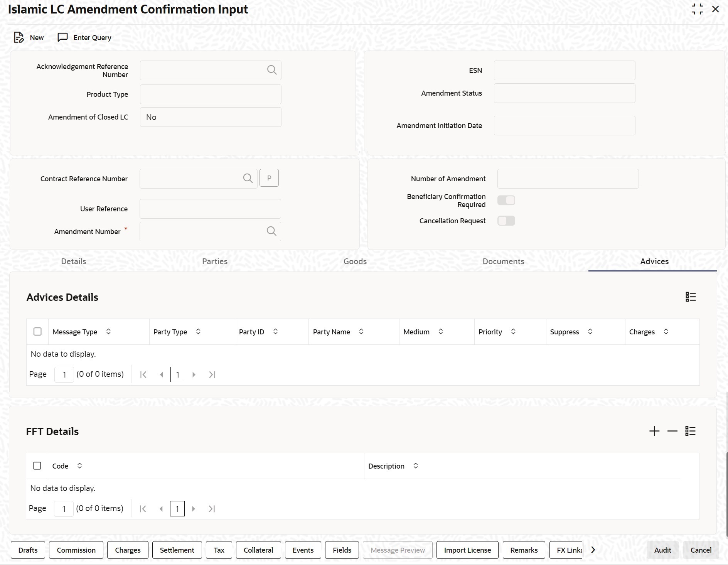Screen dimensions: 728x565
Task: Open the Goods tab
Action: pyautogui.click(x=355, y=261)
